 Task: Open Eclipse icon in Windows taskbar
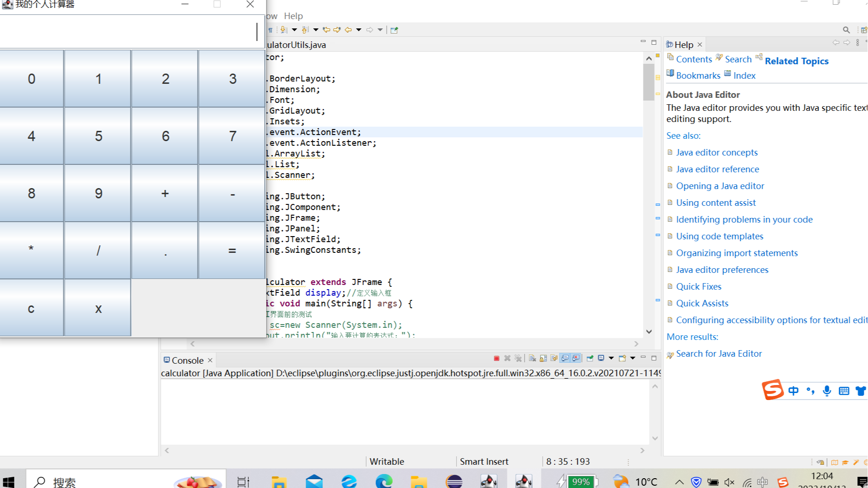454,481
